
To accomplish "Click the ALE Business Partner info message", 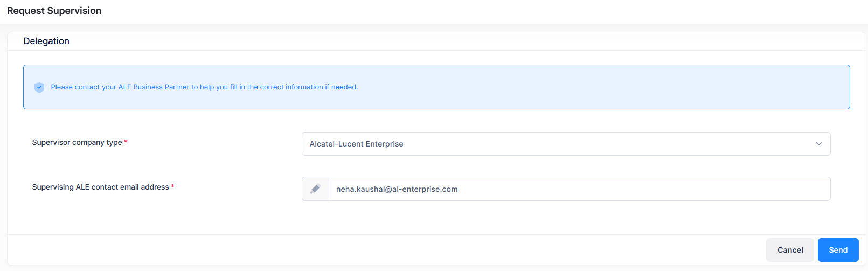I will click(204, 87).
